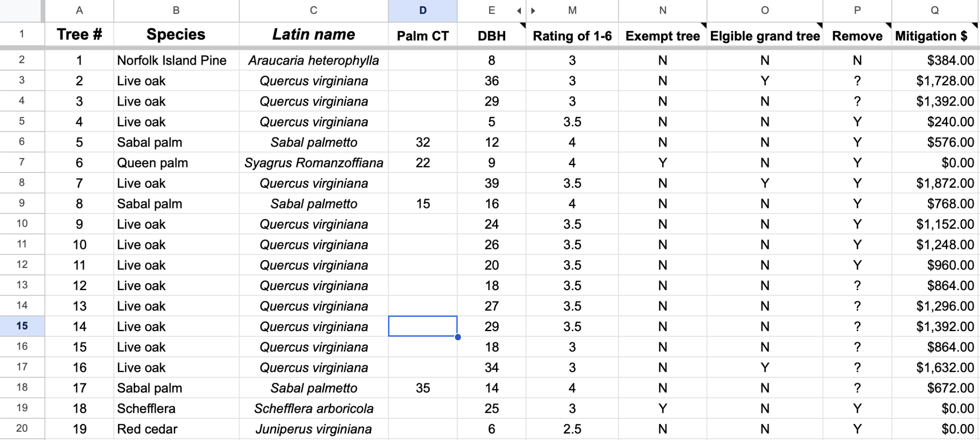The height and width of the screenshot is (440, 980).
Task: Click the "Palm CT" header cell
Action: pyautogui.click(x=423, y=36)
